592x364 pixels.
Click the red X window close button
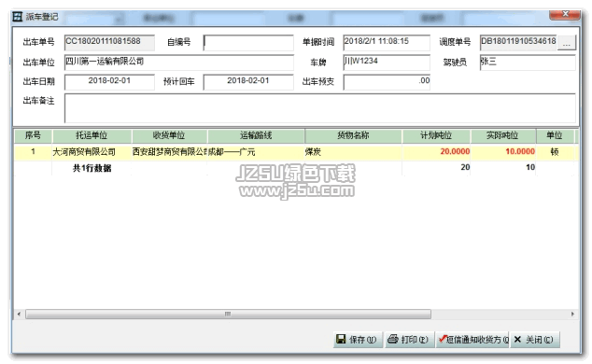coord(565,14)
